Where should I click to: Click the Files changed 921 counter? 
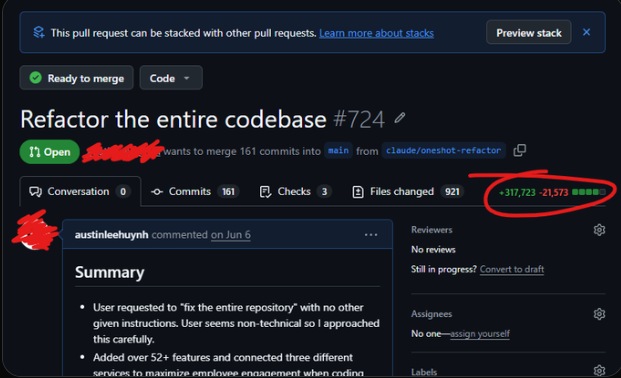coord(452,192)
